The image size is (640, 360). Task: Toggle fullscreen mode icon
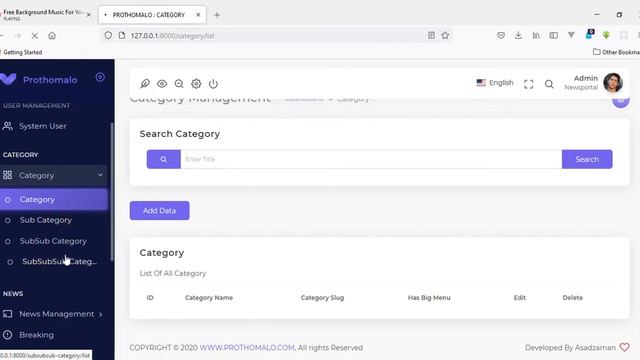(x=529, y=84)
